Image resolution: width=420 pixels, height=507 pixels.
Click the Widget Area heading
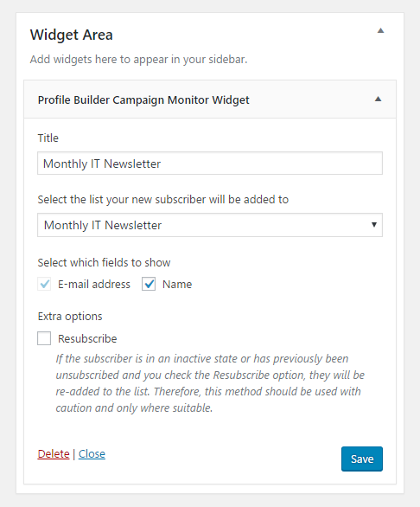click(72, 35)
